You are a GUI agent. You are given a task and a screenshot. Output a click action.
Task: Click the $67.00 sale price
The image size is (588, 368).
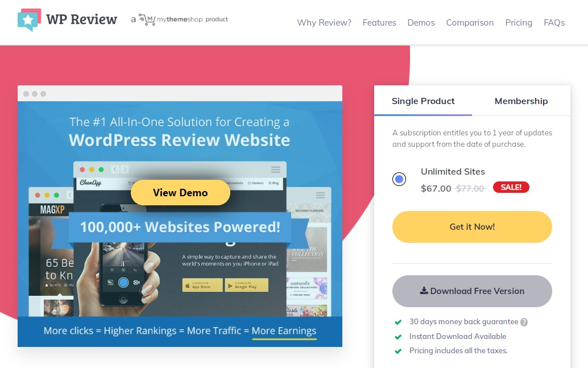coord(436,188)
